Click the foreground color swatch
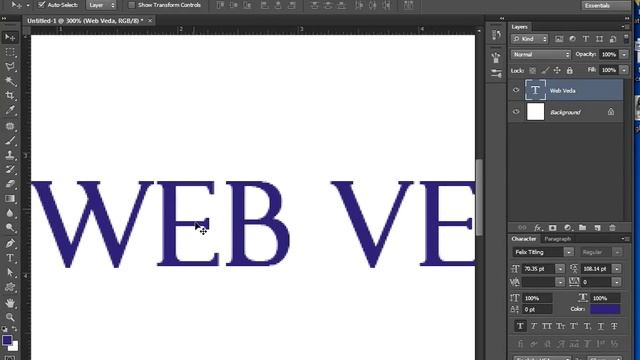Viewport: 640px width, 360px height. point(7,340)
